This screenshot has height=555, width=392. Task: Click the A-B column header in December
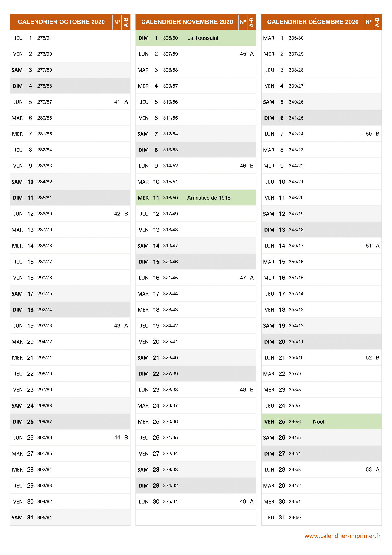(x=377, y=22)
